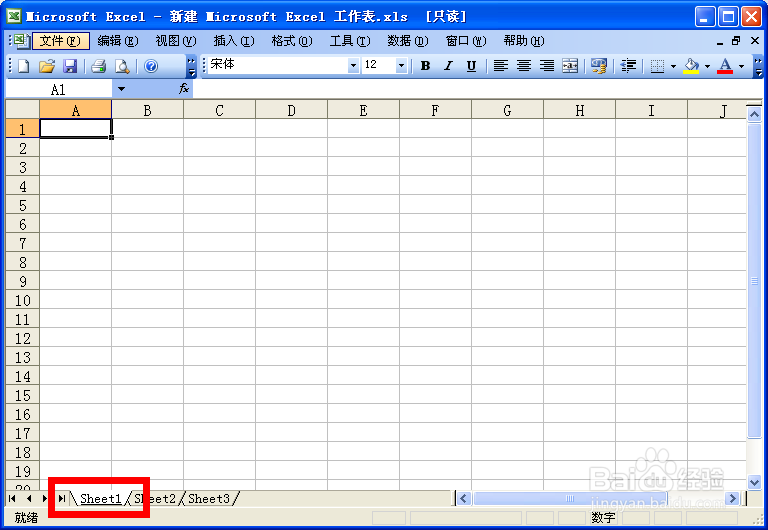Click horizontal scrollbar right arrow
This screenshot has width=768, height=530.
pos(733,499)
